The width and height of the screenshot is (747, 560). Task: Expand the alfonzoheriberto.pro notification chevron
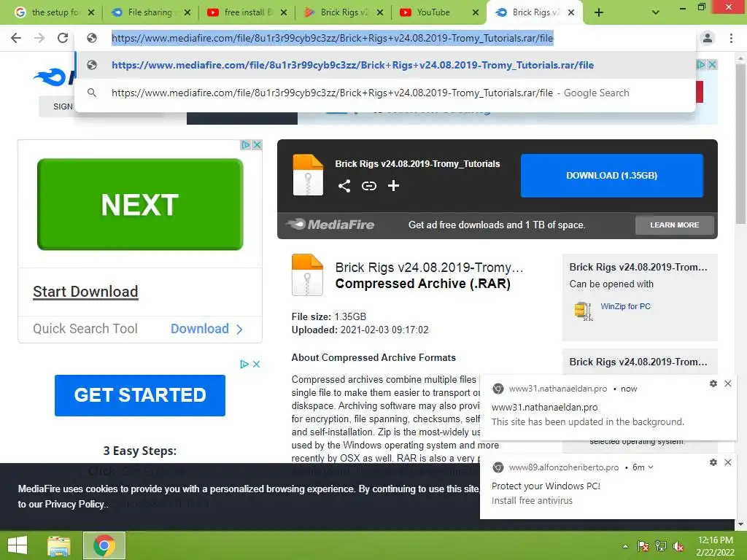coord(651,467)
